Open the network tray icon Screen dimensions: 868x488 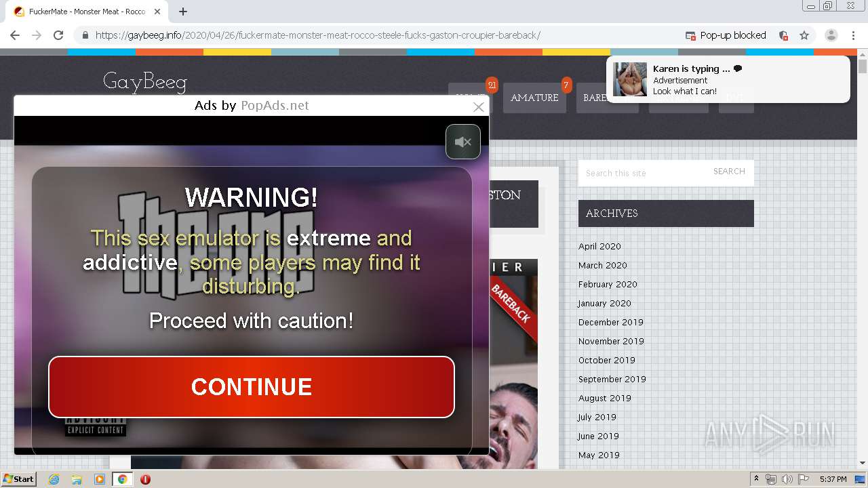click(770, 479)
